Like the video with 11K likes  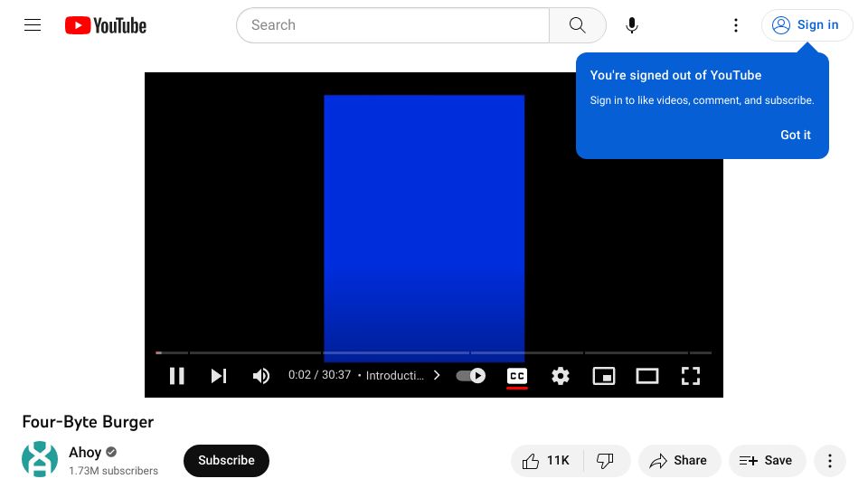pyautogui.click(x=547, y=460)
